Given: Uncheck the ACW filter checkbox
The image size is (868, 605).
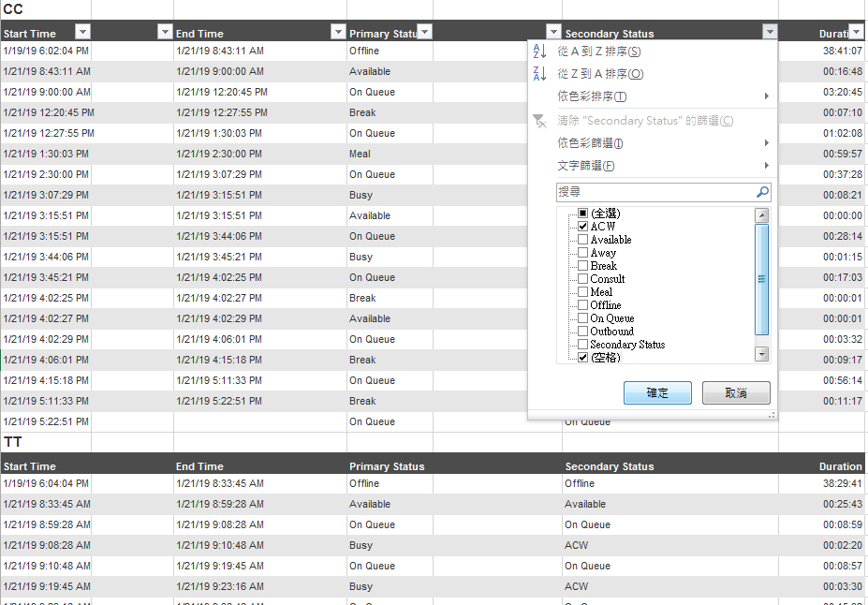Looking at the screenshot, I should click(583, 227).
